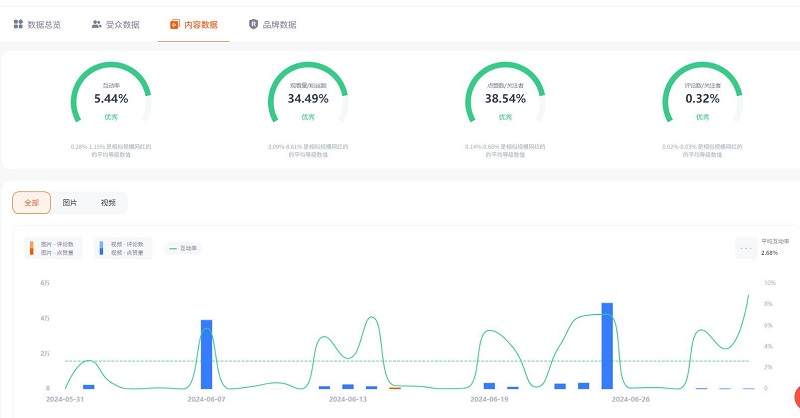This screenshot has width=800, height=418.
Task: Toggle the green 互动率 line legend
Action: click(183, 248)
